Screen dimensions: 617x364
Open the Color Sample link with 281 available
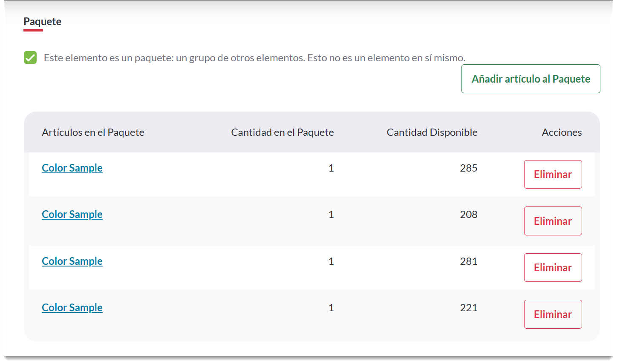(72, 261)
